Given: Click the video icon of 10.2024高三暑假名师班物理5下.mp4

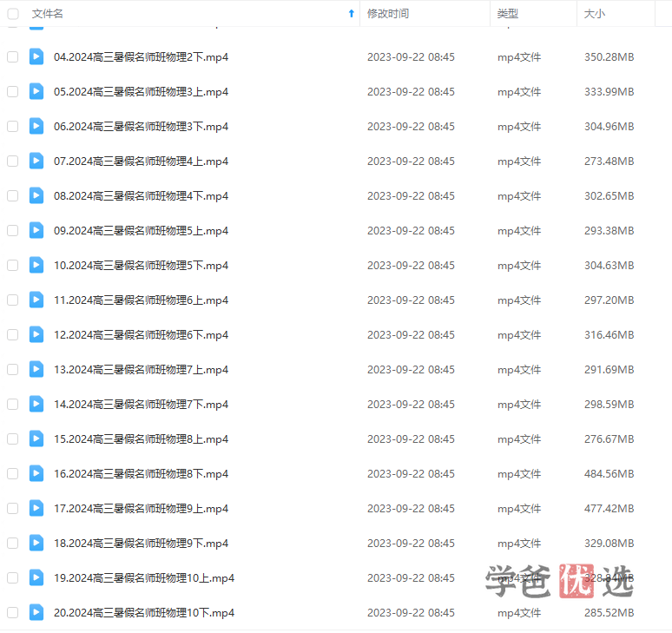Looking at the screenshot, I should pyautogui.click(x=36, y=265).
